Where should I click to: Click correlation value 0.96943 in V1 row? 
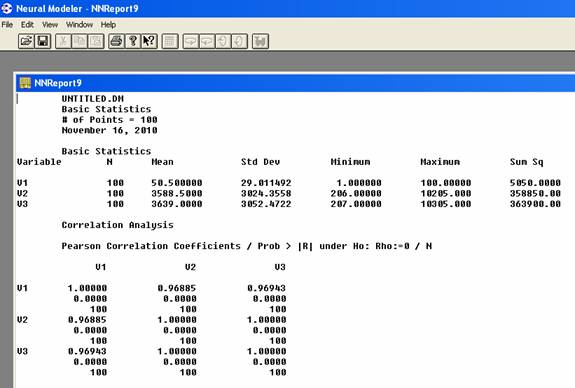(x=267, y=288)
